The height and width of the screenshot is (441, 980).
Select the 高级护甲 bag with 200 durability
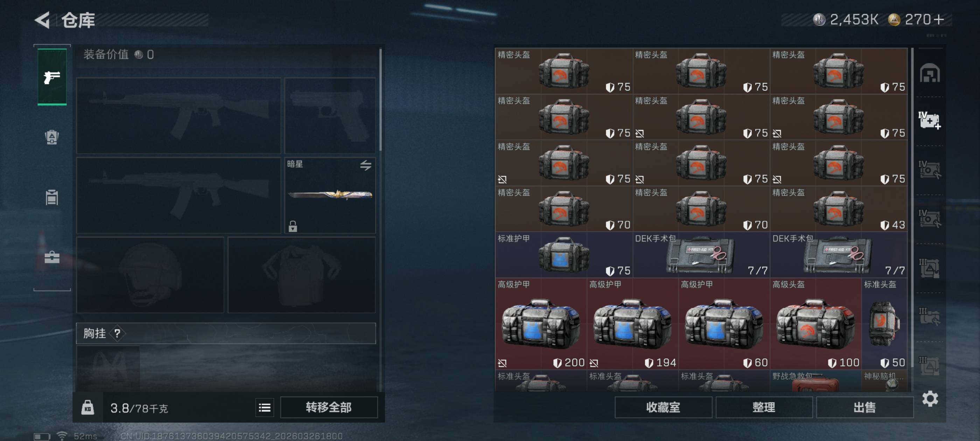point(541,323)
